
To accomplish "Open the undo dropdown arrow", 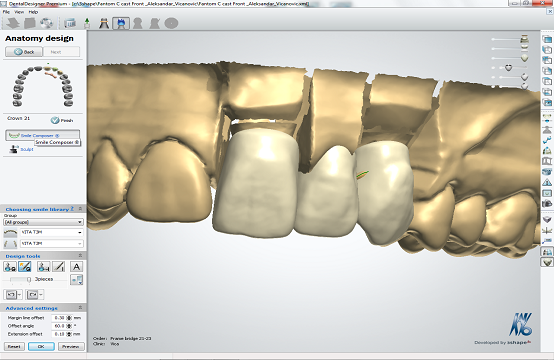I will point(20,294).
